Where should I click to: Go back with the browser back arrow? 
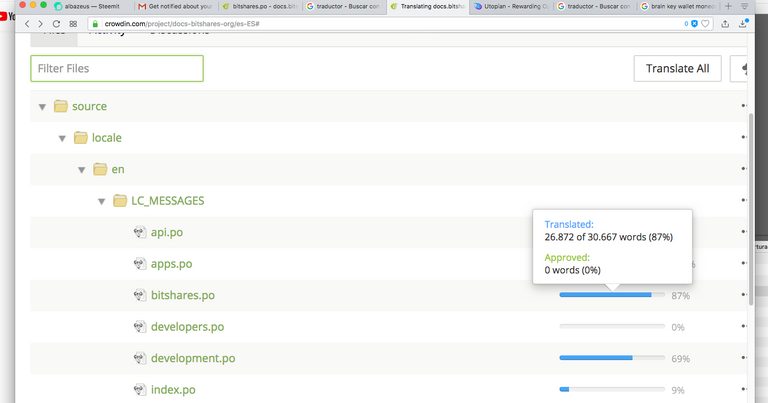(27, 24)
